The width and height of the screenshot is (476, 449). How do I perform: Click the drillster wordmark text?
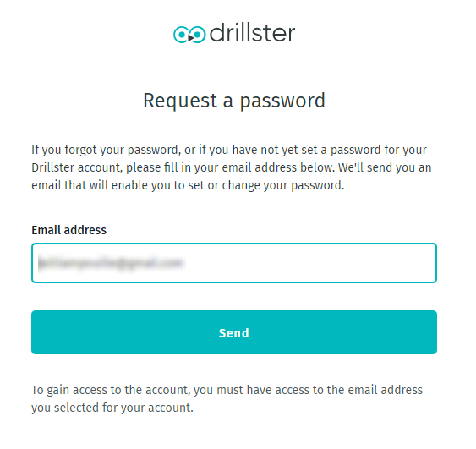click(x=252, y=32)
